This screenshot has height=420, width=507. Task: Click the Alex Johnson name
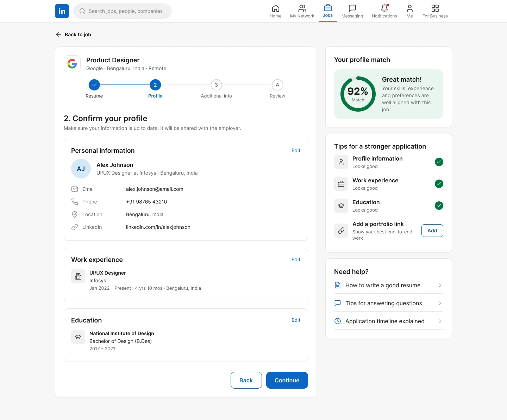(x=115, y=165)
